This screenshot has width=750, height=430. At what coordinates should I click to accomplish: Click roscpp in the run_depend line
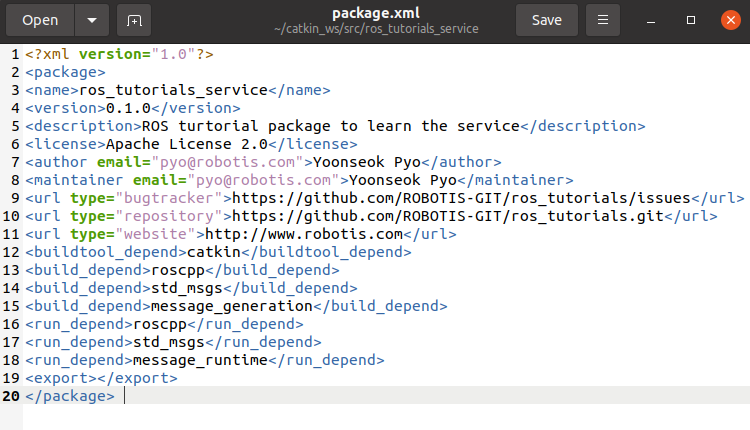(160, 324)
